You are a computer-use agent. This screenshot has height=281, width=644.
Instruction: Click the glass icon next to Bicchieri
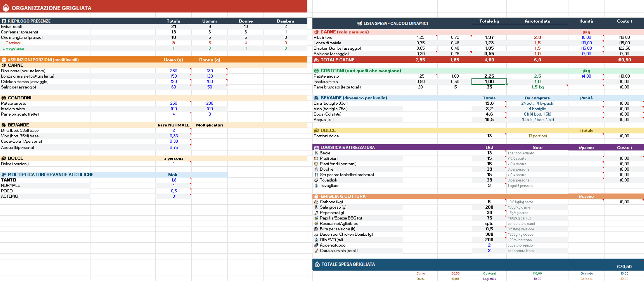(316, 169)
